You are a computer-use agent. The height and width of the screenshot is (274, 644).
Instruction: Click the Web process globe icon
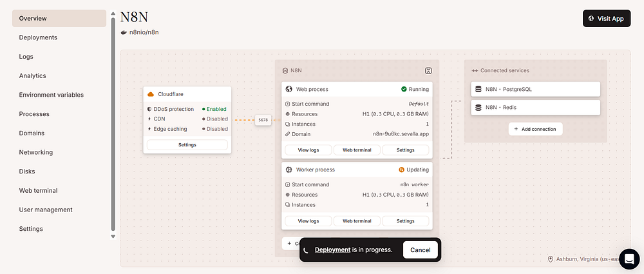pos(289,89)
